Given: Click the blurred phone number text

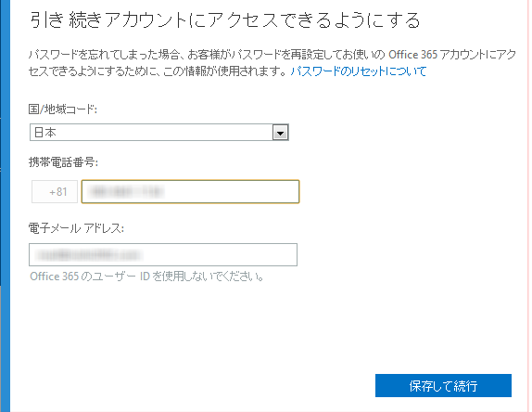Looking at the screenshot, I should 126,192.
